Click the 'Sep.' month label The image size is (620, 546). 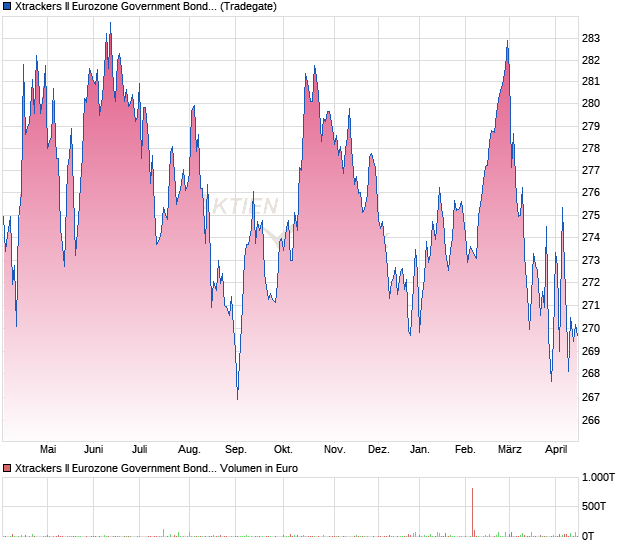click(x=236, y=450)
